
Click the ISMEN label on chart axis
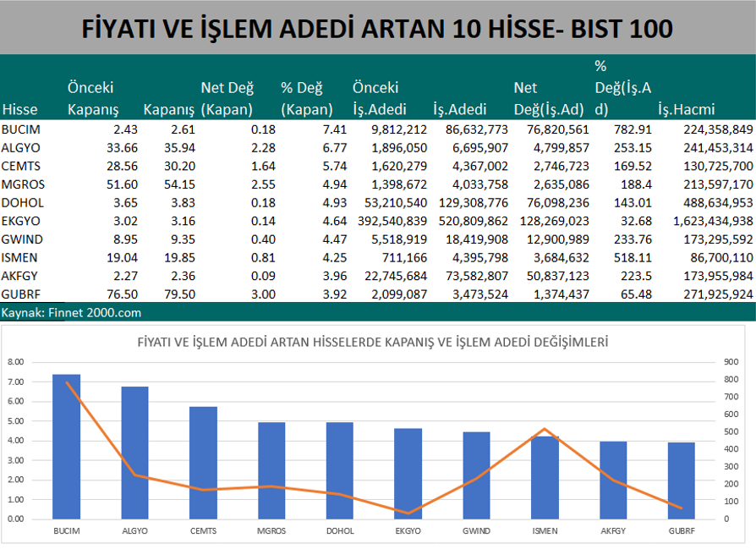(545, 531)
